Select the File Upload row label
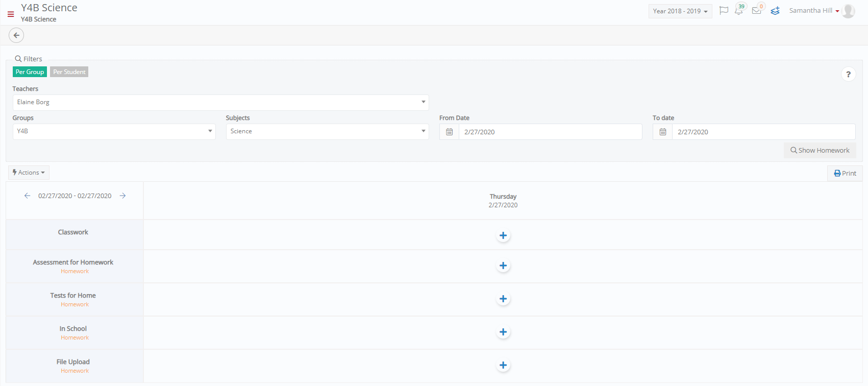Image resolution: width=868 pixels, height=386 pixels. pyautogui.click(x=73, y=362)
